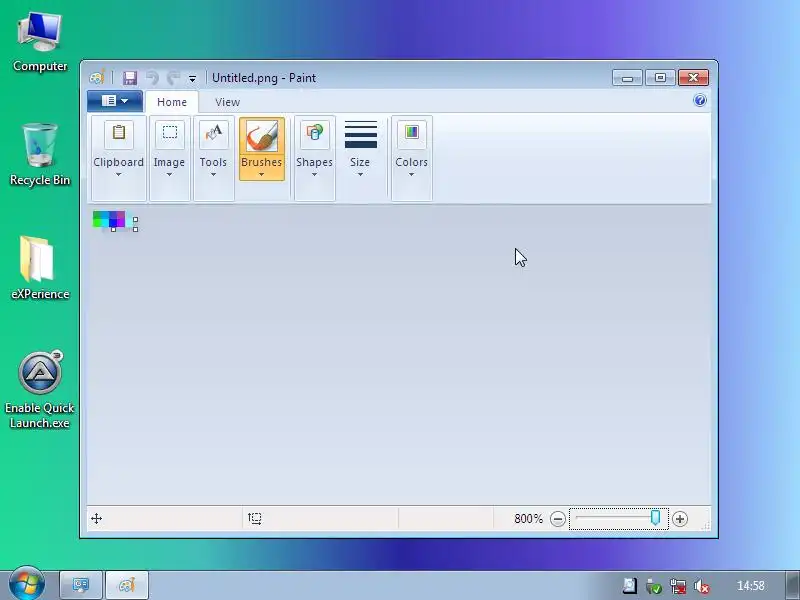Zoom in with the plus button

click(680, 519)
